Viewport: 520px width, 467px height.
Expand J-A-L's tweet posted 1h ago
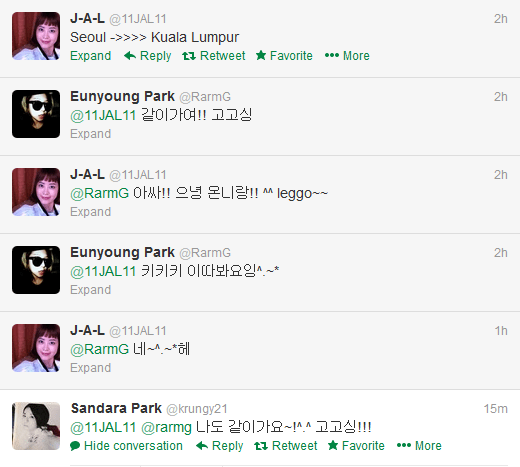coord(91,368)
